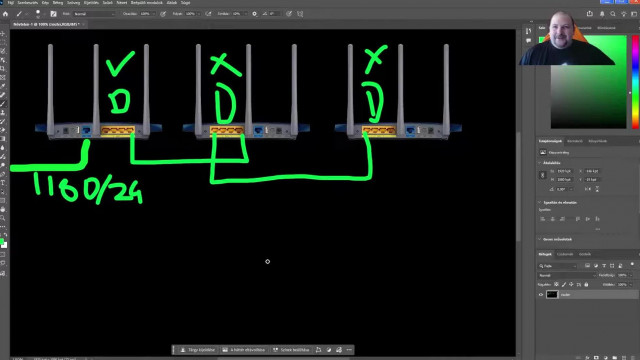Toggle layer filtering switch in Layers panel
This screenshot has width=640, height=360.
pyautogui.click(x=632, y=265)
